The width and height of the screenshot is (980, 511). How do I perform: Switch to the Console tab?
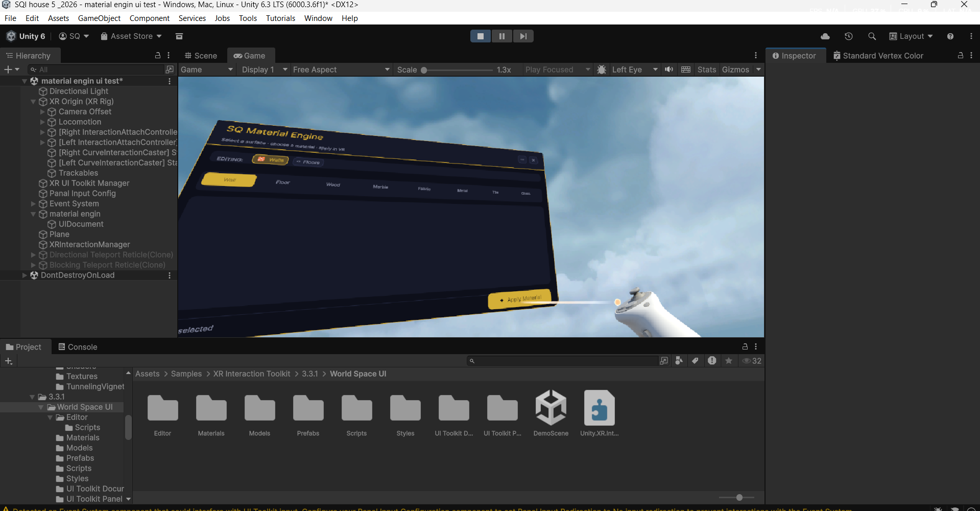tap(78, 347)
